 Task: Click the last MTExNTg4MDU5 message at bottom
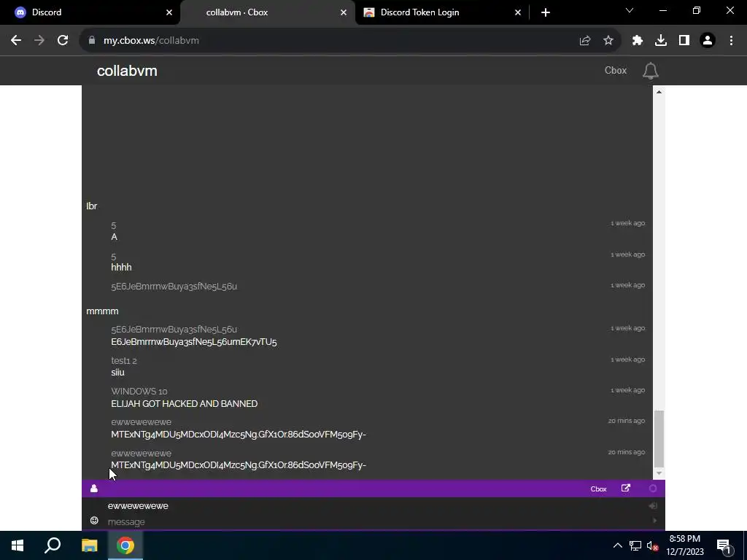coord(239,465)
